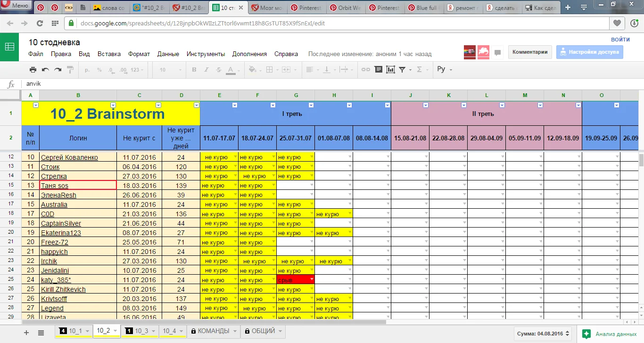
Task: Open the all sheets list icon
Action: pyautogui.click(x=41, y=333)
